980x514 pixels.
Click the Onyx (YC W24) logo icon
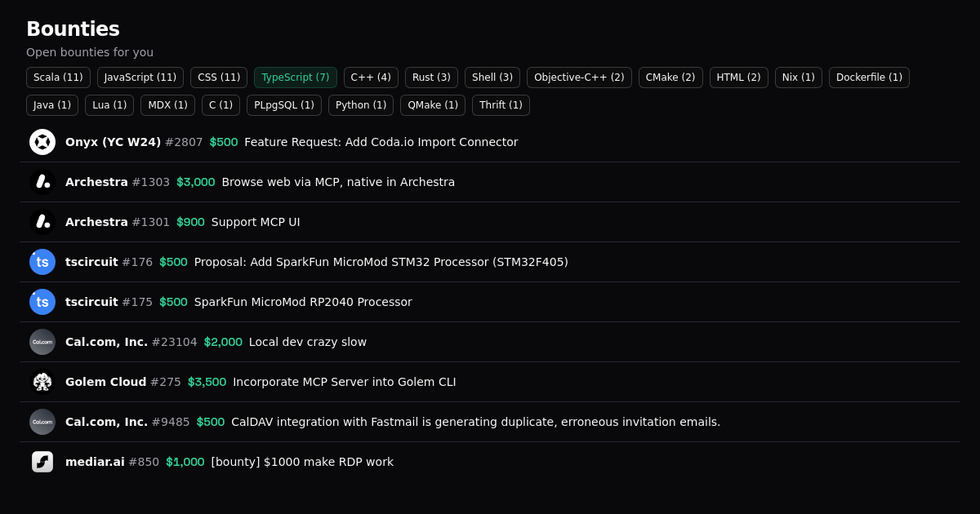click(42, 142)
